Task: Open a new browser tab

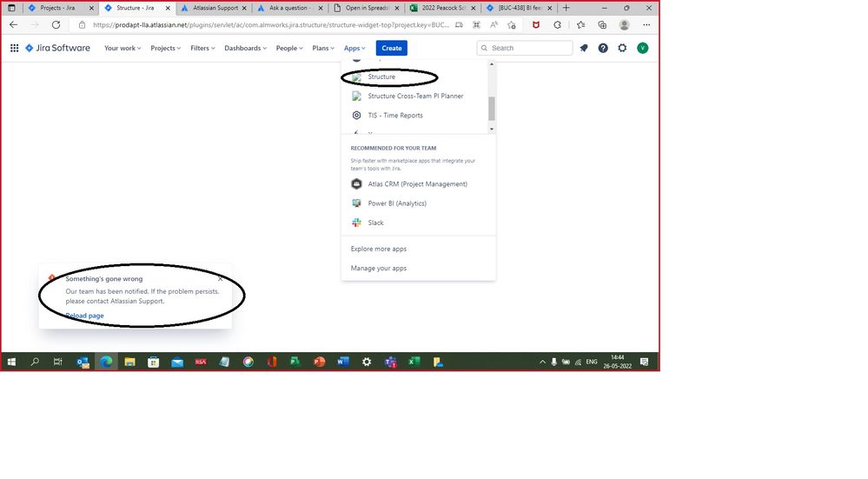Action: 566,8
